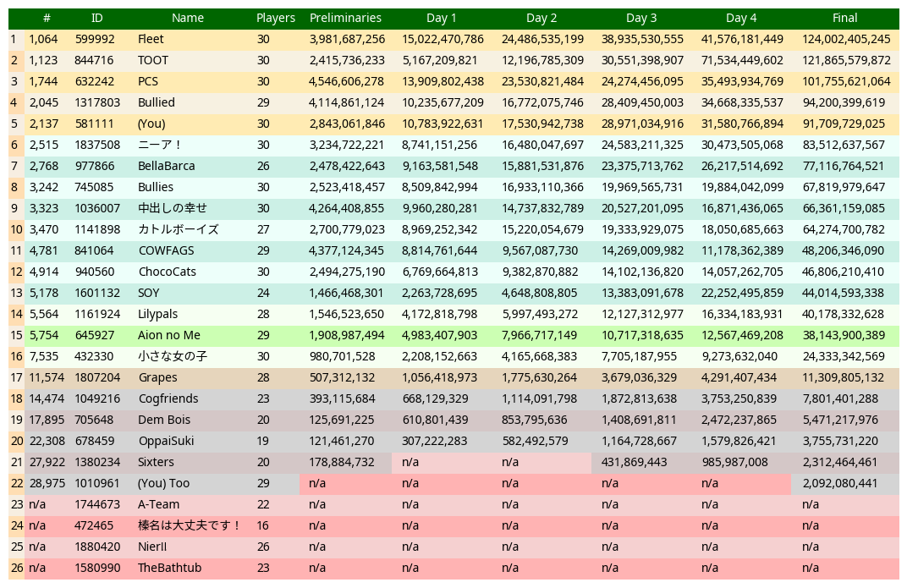Click Bullies Day 2 score 16,933,110,366
The image size is (907, 588).
pos(542,187)
